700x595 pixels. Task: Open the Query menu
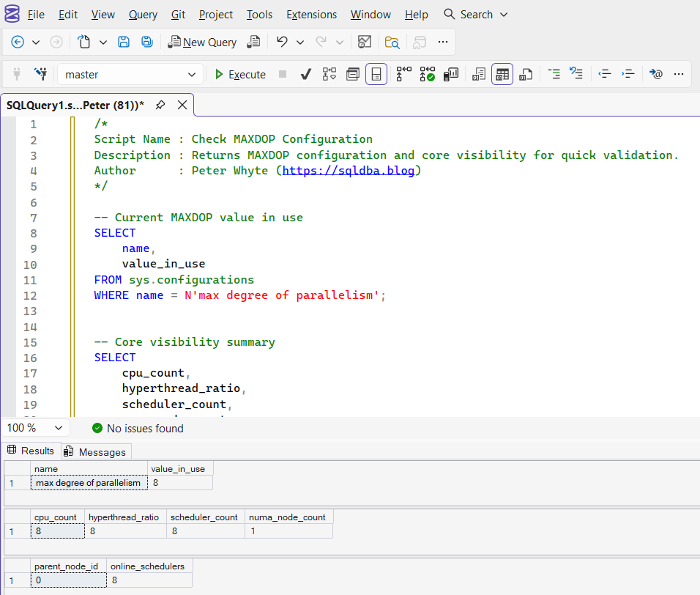143,15
